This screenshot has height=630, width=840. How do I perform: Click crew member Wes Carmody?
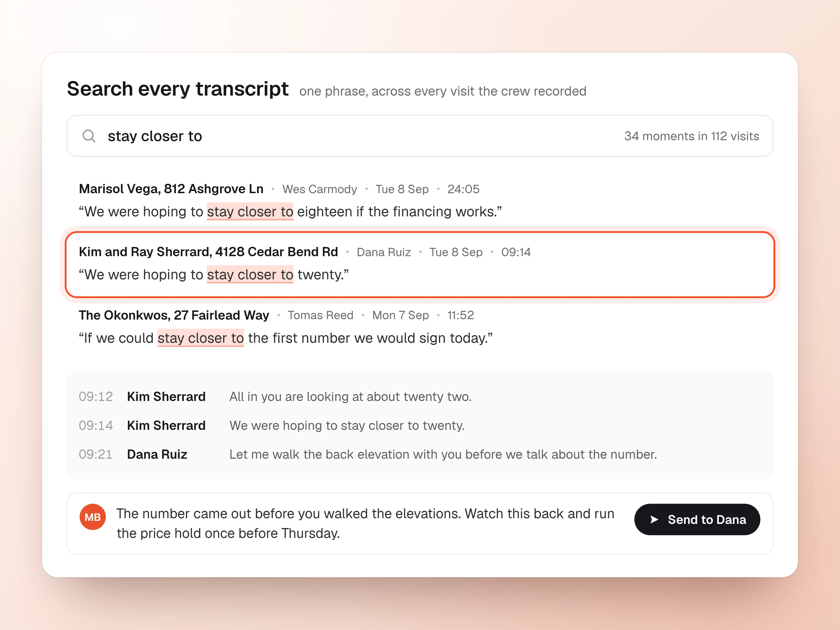pos(320,189)
